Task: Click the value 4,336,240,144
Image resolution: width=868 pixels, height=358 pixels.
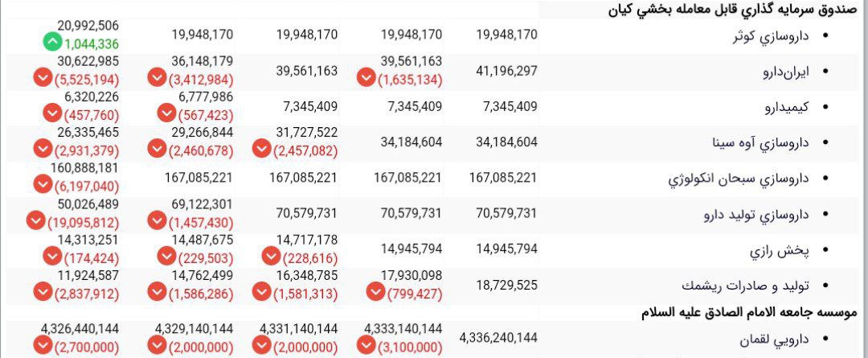Action: point(499,338)
